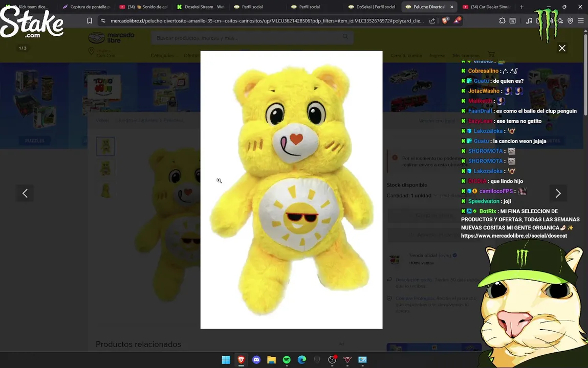588x368 pixels.
Task: Share this page from the address bar
Action: click(432, 21)
